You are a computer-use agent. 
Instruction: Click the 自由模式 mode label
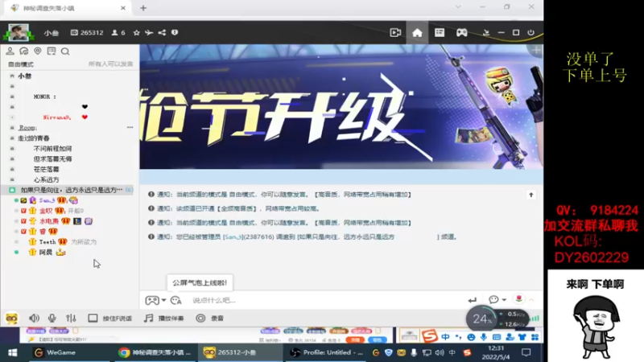(21, 64)
